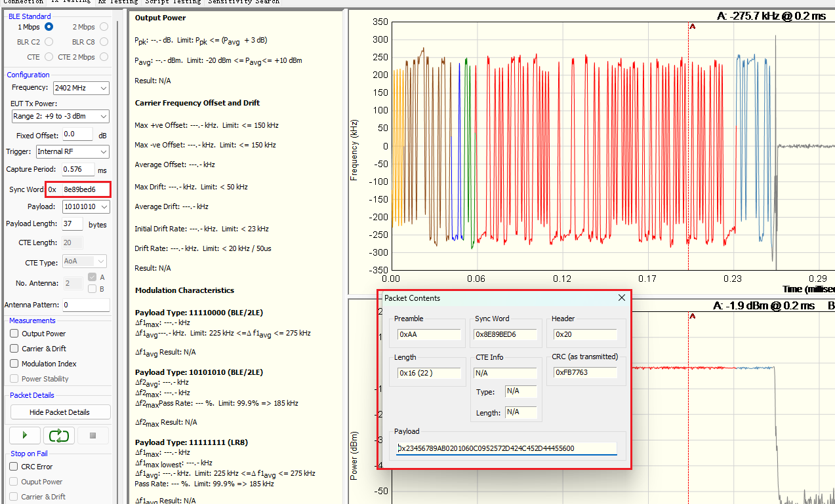Screen dimensions: 835x504
Task: Click the Header 0x20 field
Action: (x=586, y=334)
